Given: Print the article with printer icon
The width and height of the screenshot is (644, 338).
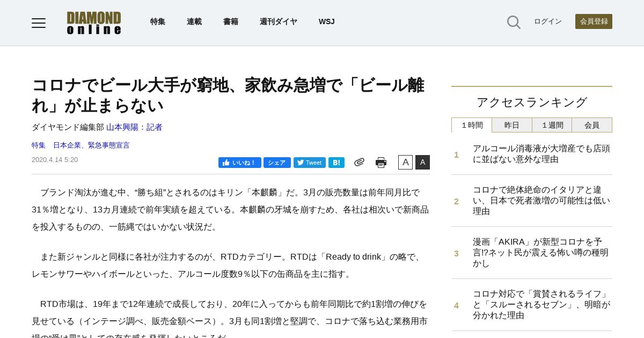Looking at the screenshot, I should (381, 163).
